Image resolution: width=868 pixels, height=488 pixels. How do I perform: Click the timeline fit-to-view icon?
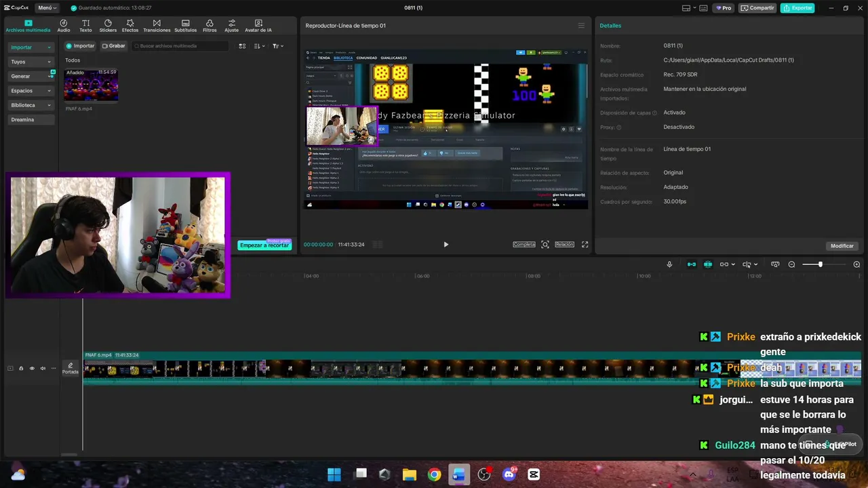pos(775,264)
